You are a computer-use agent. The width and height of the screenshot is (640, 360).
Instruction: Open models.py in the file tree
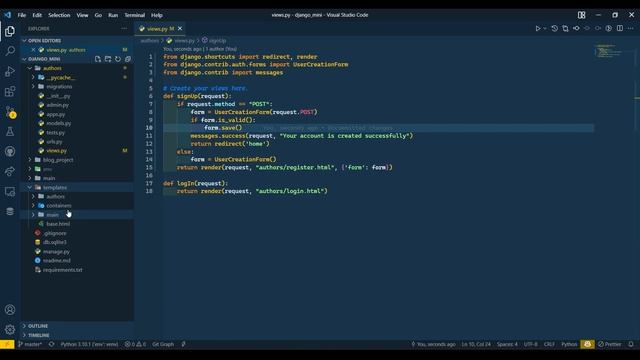(x=77, y=123)
